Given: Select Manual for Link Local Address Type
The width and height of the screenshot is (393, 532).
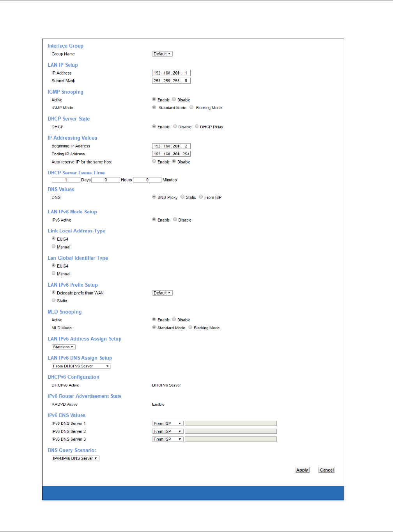Looking at the screenshot, I should pyautogui.click(x=53, y=246).
